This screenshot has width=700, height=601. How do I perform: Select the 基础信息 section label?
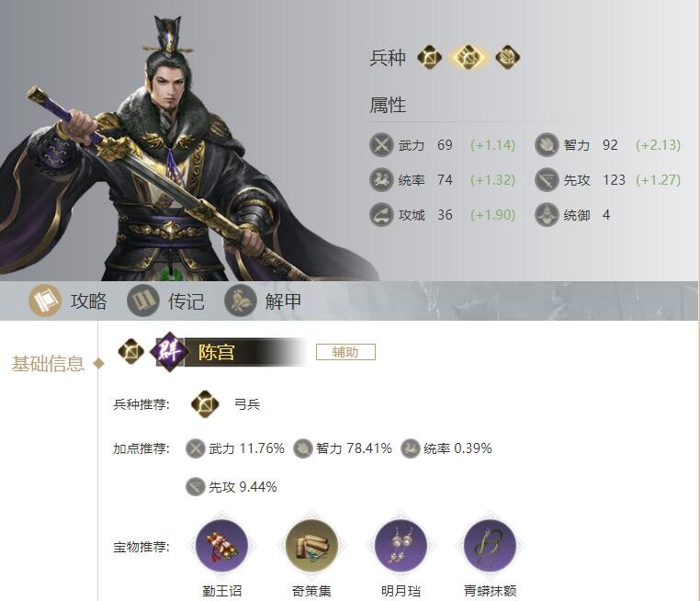(48, 364)
